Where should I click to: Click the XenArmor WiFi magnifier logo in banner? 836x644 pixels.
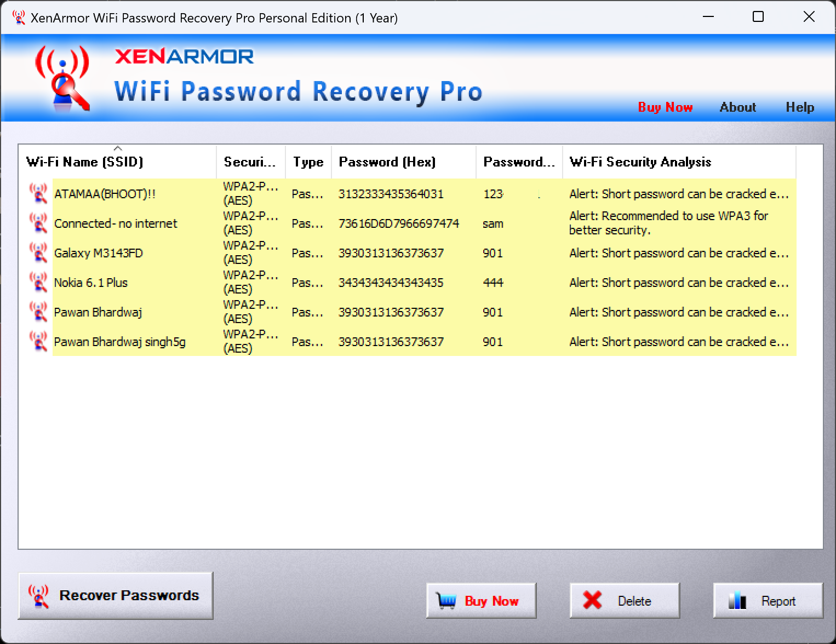click(x=62, y=78)
